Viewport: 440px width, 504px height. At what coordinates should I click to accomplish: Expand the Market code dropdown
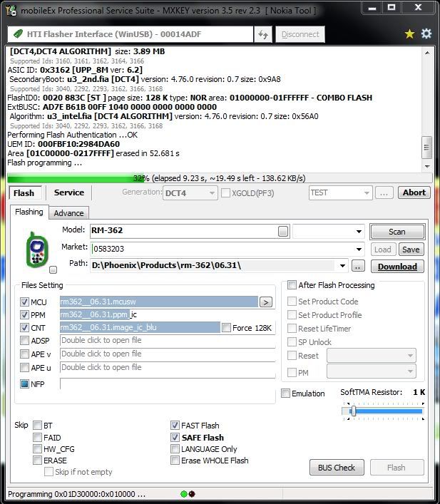click(359, 249)
